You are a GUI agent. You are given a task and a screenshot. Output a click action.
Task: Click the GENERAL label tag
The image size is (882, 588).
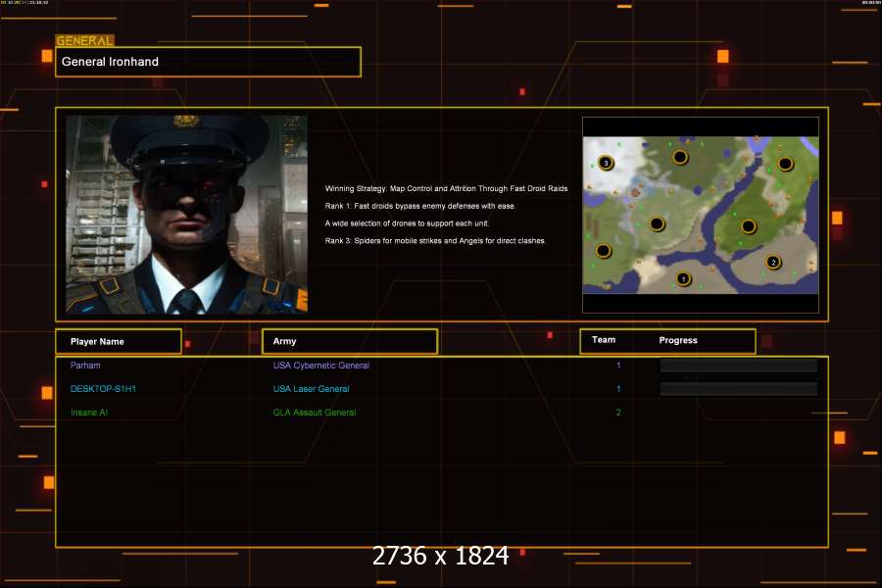84,40
